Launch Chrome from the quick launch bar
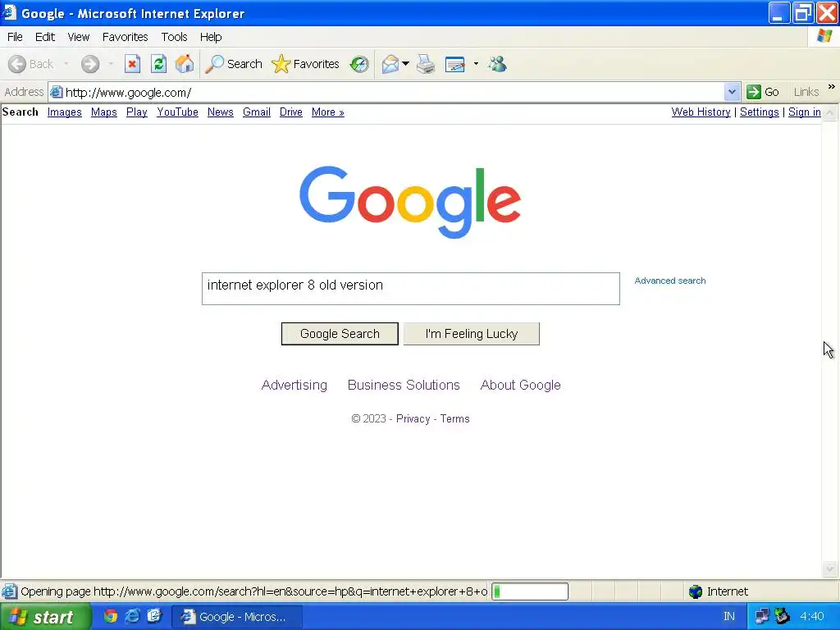Screen dimensions: 840x630 [x=111, y=617]
